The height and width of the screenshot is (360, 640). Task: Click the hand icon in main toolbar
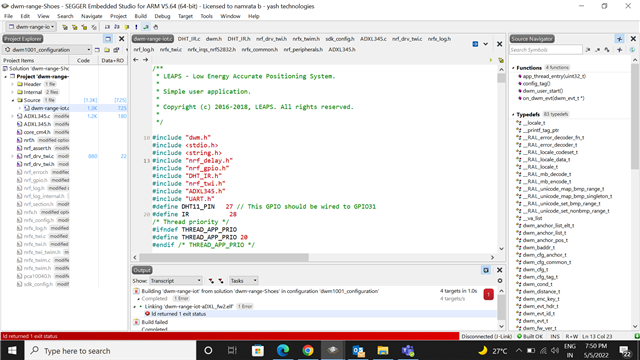pos(156,27)
